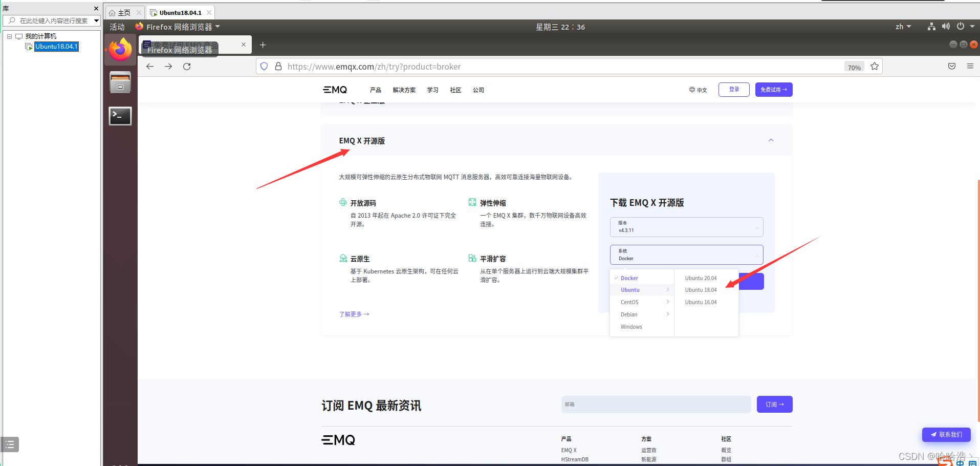Open Firefox from the Ubuntu dock

pos(120,49)
